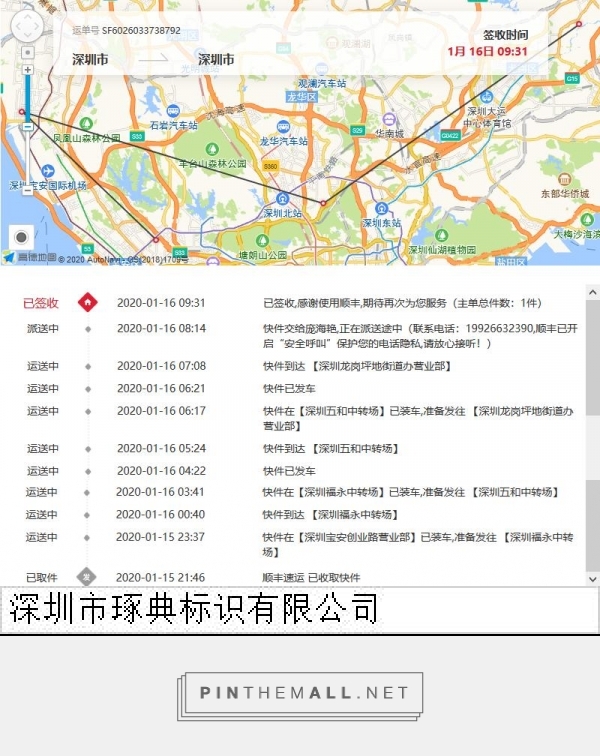Click the small square button below pan control
600x756 pixels.
coord(27,53)
